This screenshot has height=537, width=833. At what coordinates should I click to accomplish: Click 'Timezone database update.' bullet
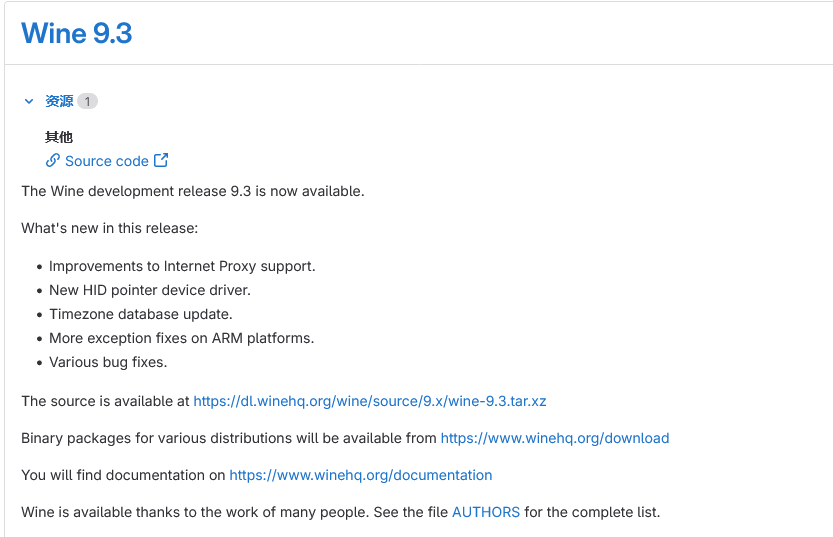click(x=141, y=314)
